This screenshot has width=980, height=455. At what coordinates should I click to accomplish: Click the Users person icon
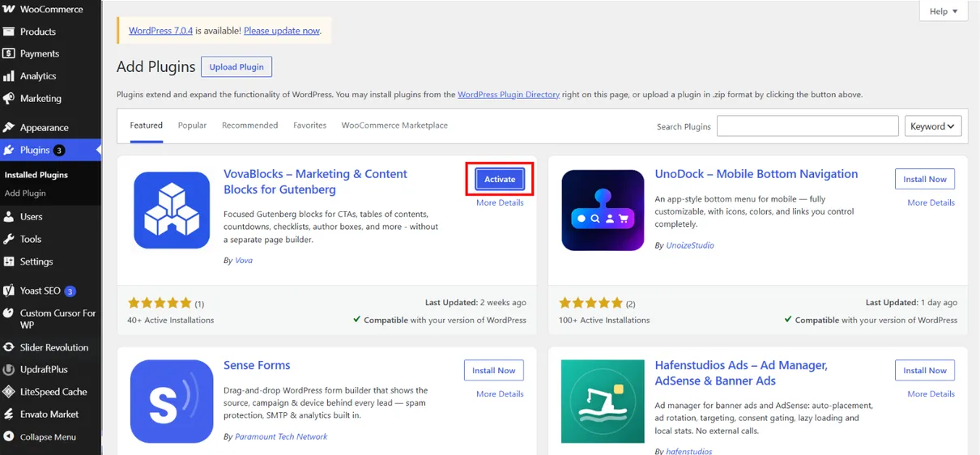click(x=8, y=217)
